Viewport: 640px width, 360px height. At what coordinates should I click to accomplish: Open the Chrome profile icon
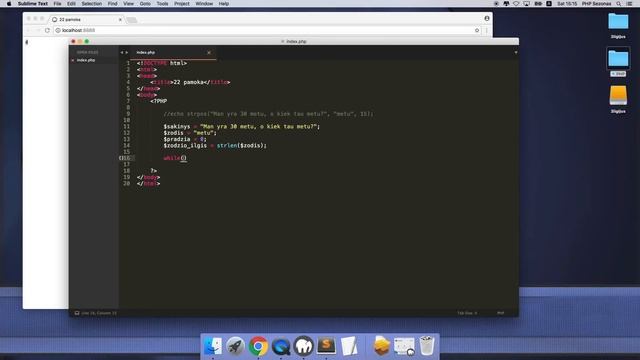pos(487,18)
